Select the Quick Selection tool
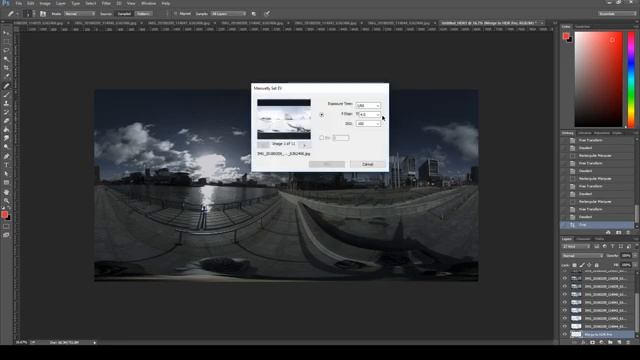 [x=6, y=60]
